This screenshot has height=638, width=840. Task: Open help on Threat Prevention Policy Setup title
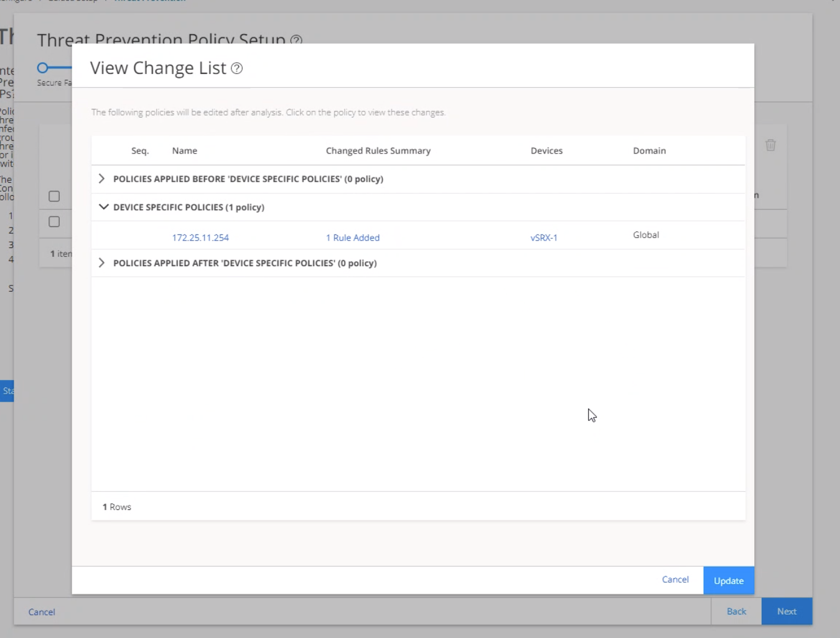click(x=296, y=41)
